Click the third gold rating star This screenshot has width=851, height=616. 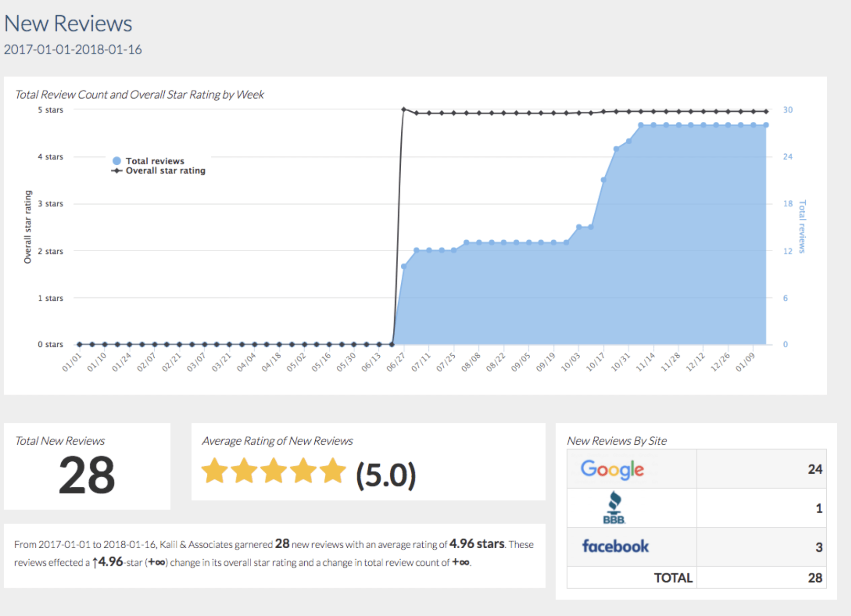tap(274, 471)
